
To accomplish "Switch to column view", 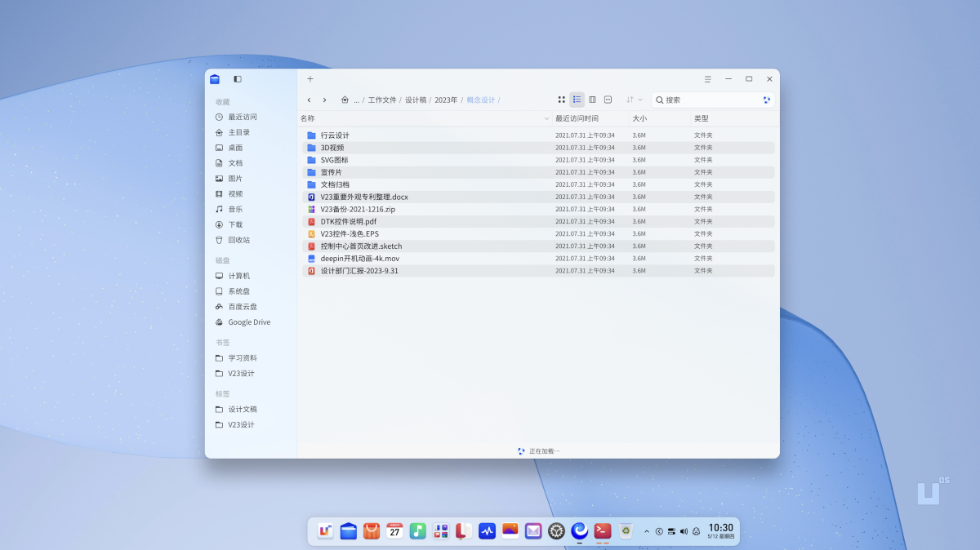I will click(x=593, y=100).
